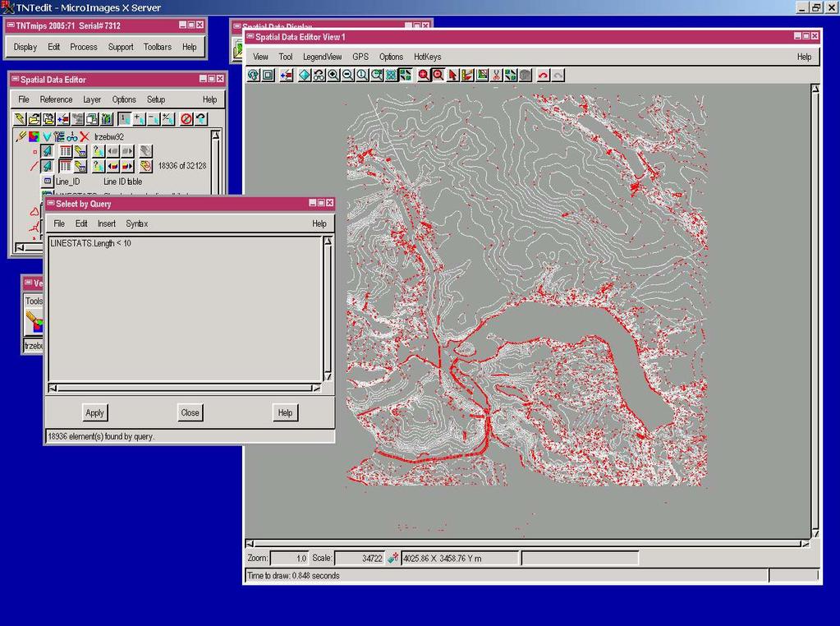This screenshot has height=626, width=840.
Task: Click the scissors icon in the View toolbar
Action: [497, 75]
